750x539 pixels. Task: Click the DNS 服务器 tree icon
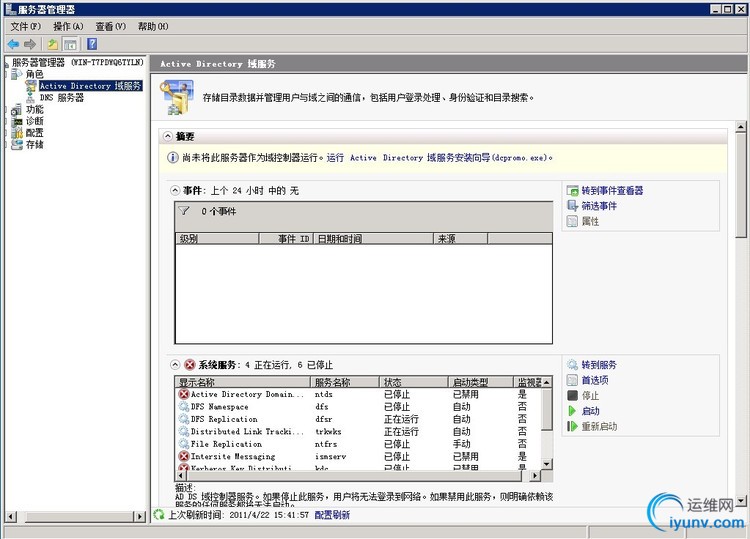(31, 98)
